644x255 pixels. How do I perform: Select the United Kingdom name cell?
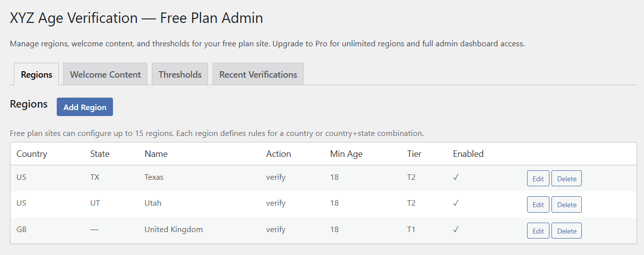pyautogui.click(x=173, y=230)
